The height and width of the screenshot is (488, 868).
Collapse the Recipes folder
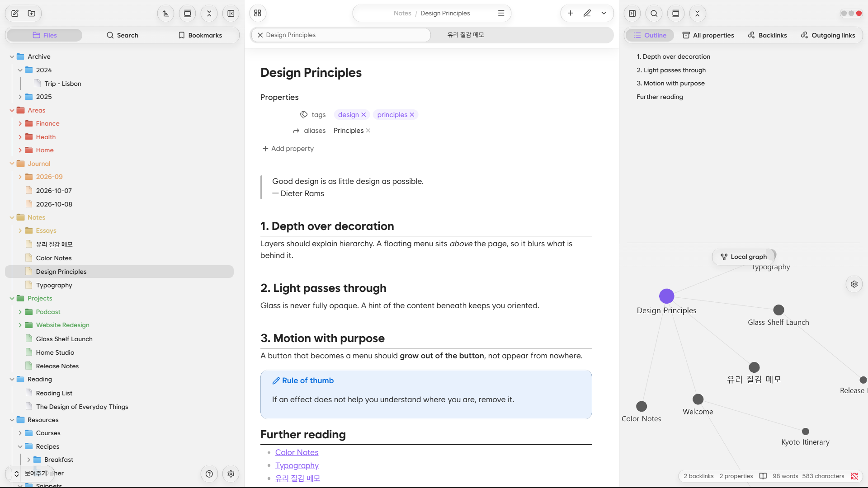20,447
